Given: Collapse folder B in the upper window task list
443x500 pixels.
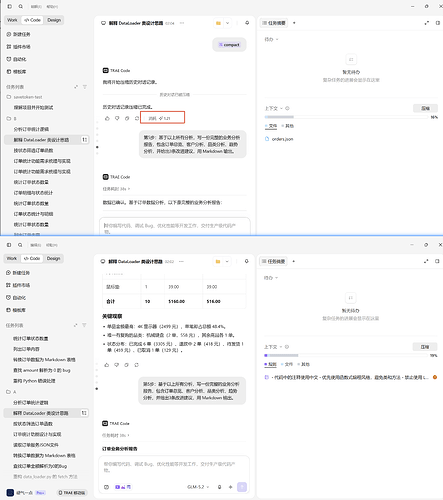Looking at the screenshot, I should pyautogui.click(x=11, y=118).
